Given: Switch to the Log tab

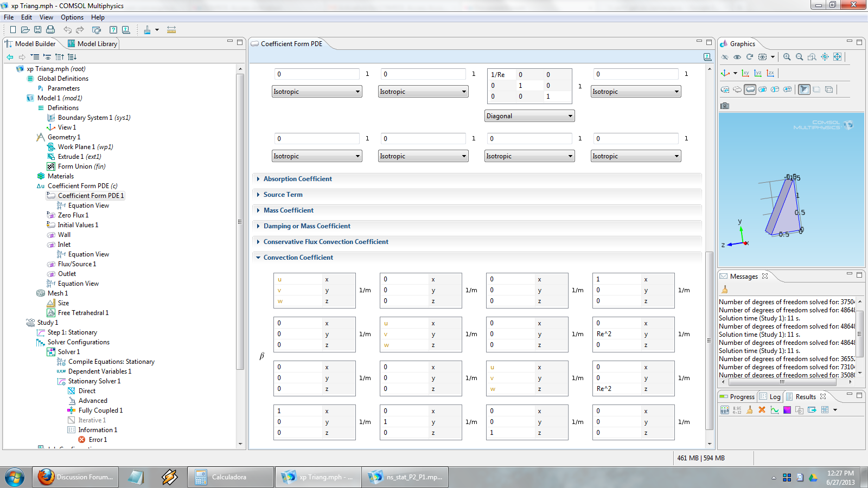Looking at the screenshot, I should (770, 397).
